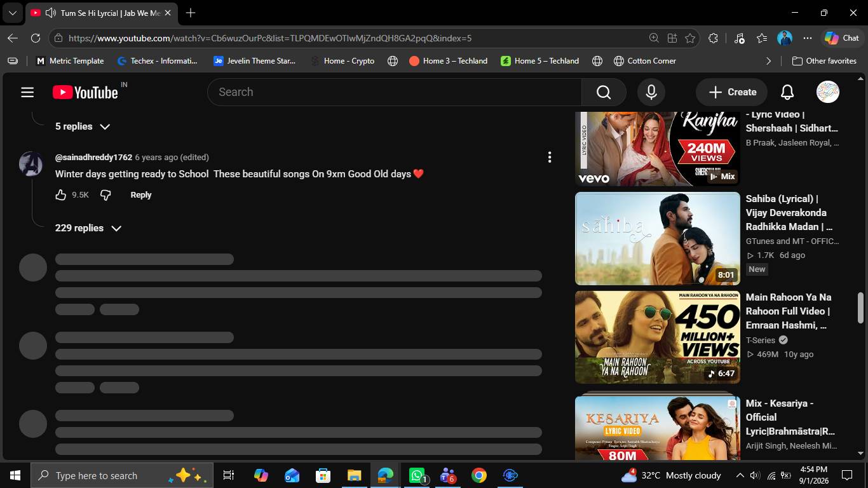
Task: Open the YouTube hamburger guide menu
Action: 27,92
